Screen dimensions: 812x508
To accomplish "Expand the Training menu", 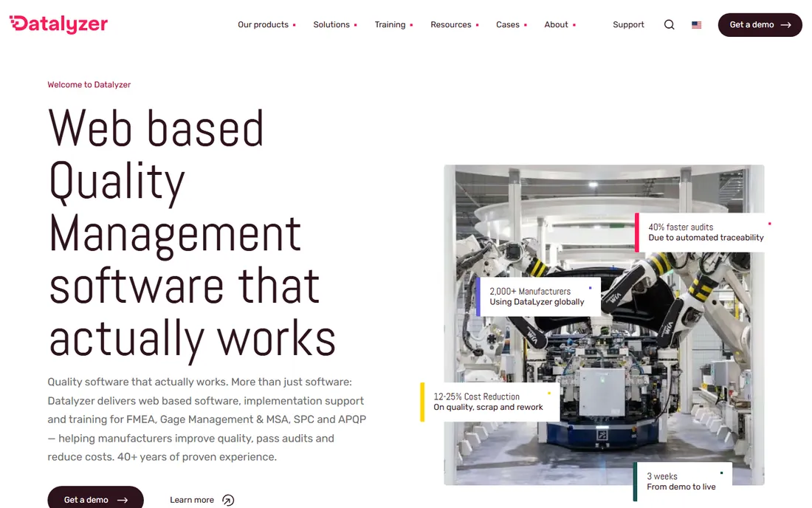I will pos(393,25).
